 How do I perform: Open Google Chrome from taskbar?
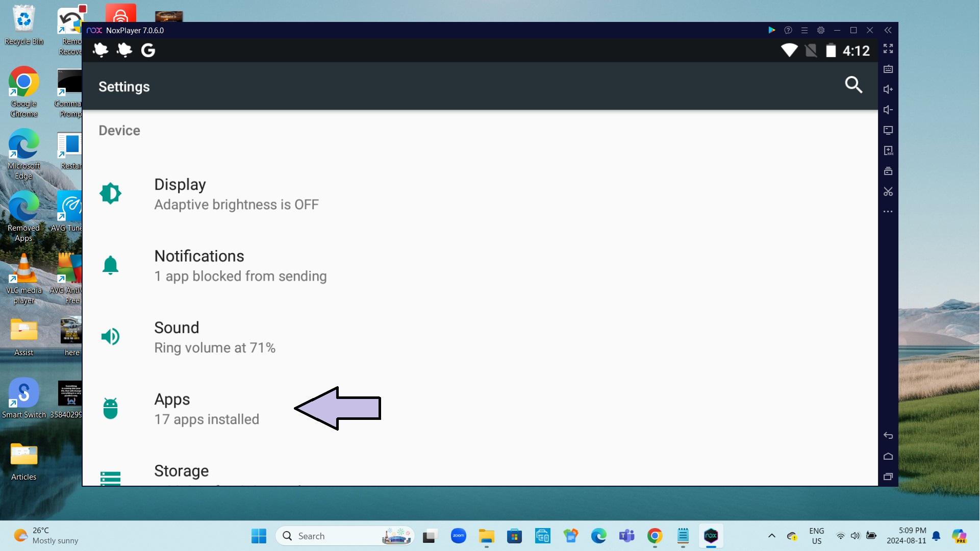coord(654,536)
